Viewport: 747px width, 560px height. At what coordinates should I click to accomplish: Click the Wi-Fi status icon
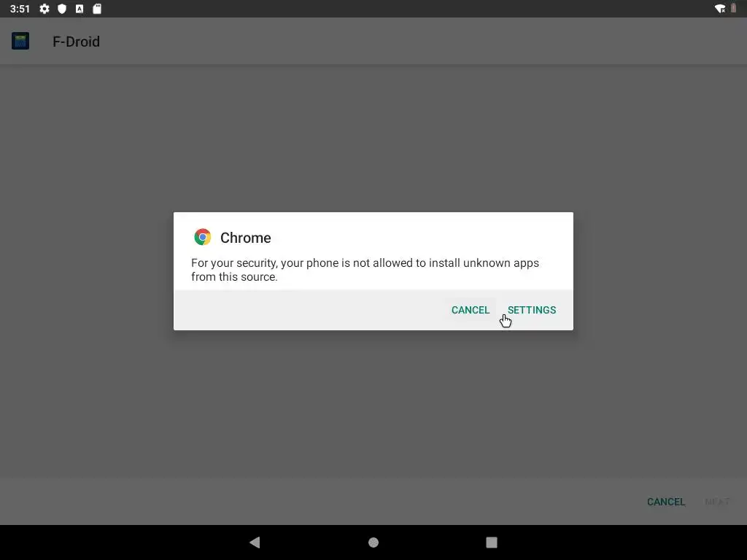[x=720, y=9]
